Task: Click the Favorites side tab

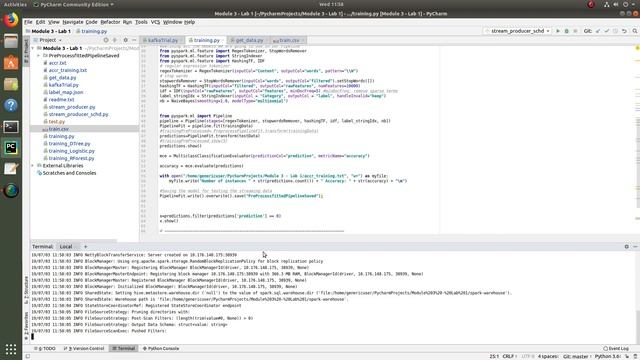Action: [27, 326]
